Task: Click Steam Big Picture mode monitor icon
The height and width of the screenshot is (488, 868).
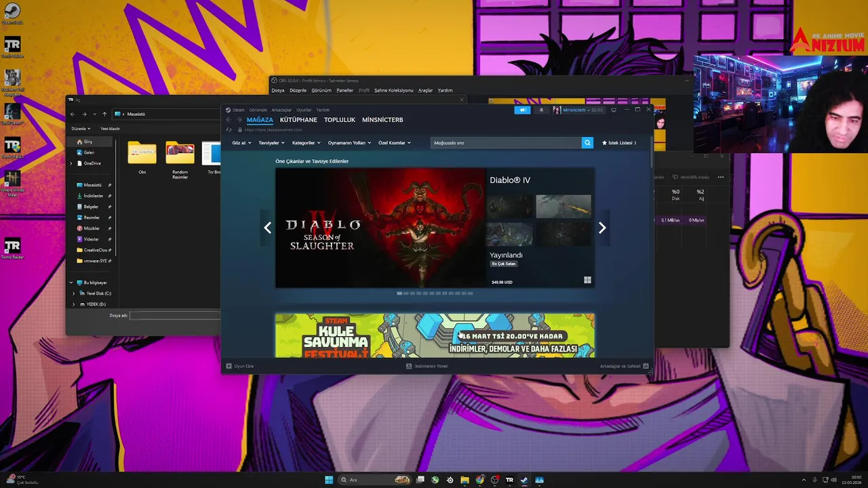Action: (614, 110)
